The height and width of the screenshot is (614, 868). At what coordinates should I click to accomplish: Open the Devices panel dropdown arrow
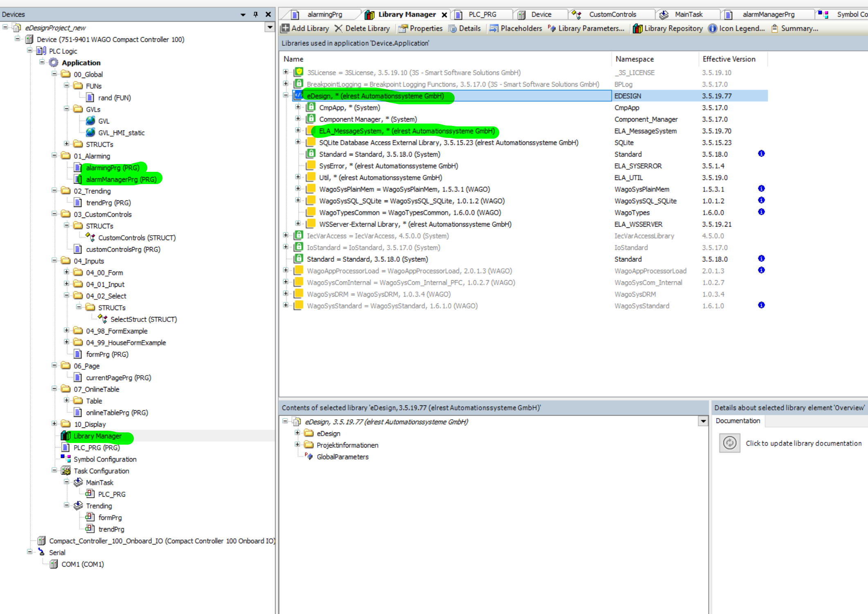(x=243, y=14)
